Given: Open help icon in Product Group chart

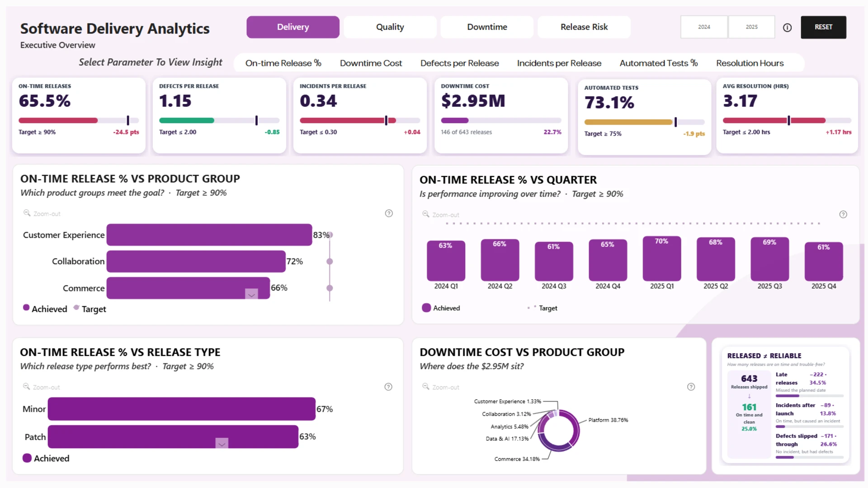Looking at the screenshot, I should tap(389, 213).
